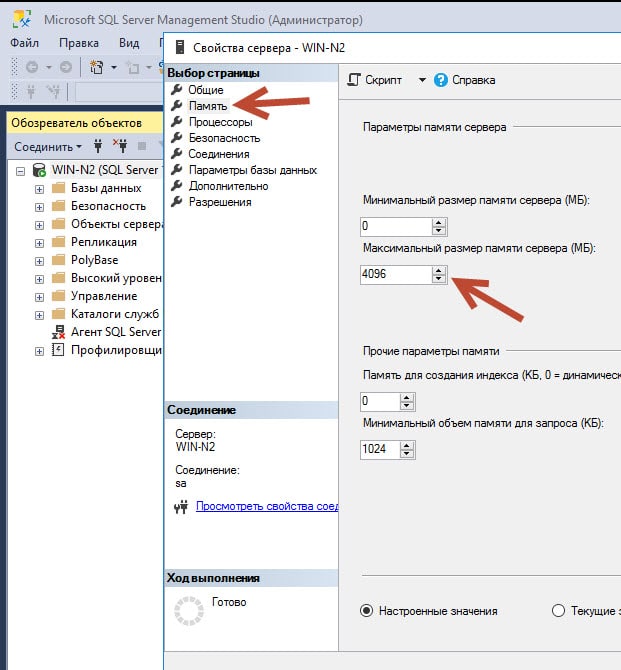Expand the Высокий уровень folder
Image resolution: width=621 pixels, height=670 pixels.
click(39, 279)
